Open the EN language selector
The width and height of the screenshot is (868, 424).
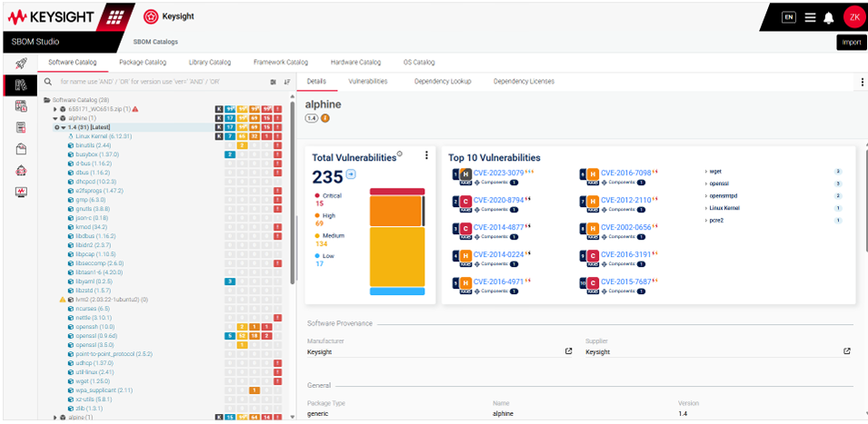[788, 17]
